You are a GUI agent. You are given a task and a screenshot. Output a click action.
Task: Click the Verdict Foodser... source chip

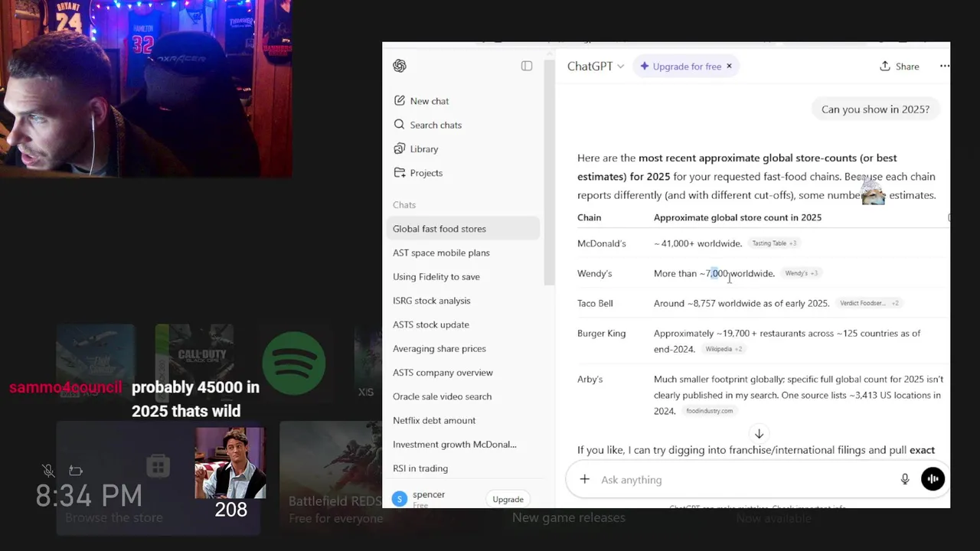tap(869, 303)
